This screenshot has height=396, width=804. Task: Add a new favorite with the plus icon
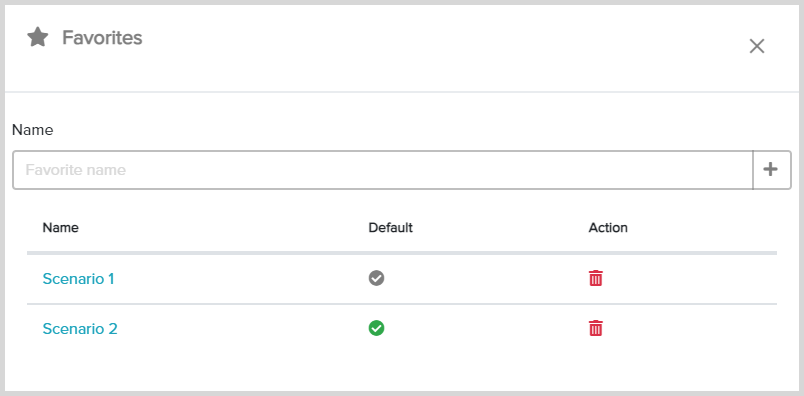pyautogui.click(x=771, y=170)
